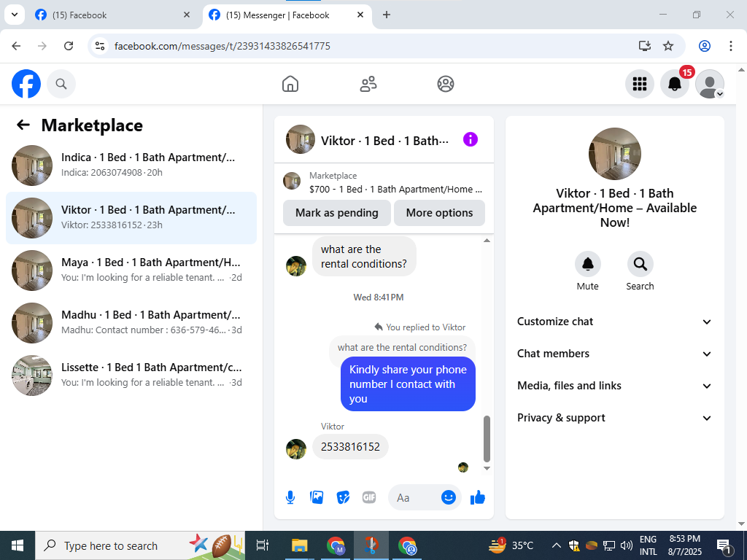Select the 2533816152 message bubble
This screenshot has height=560, width=747.
[350, 447]
